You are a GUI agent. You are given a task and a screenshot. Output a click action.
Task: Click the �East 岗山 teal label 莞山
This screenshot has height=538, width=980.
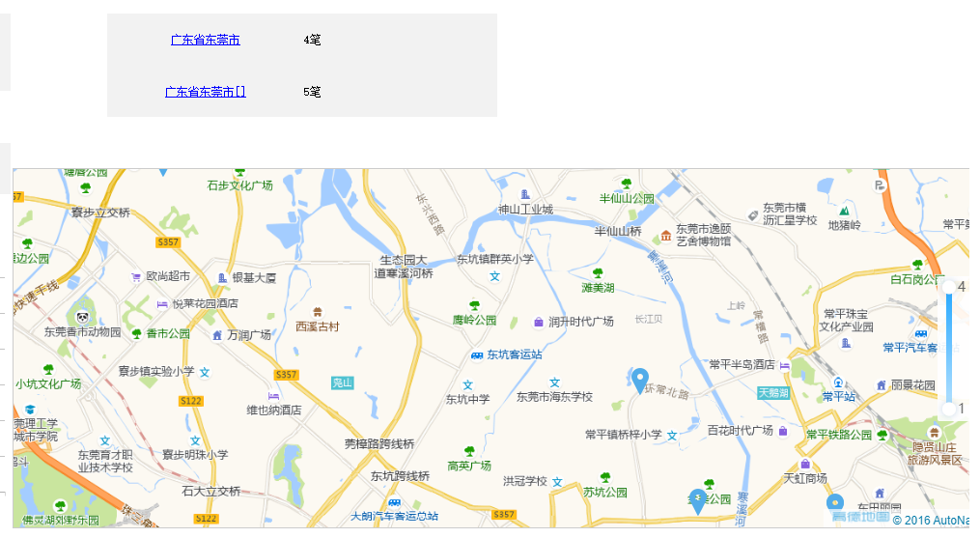point(343,382)
